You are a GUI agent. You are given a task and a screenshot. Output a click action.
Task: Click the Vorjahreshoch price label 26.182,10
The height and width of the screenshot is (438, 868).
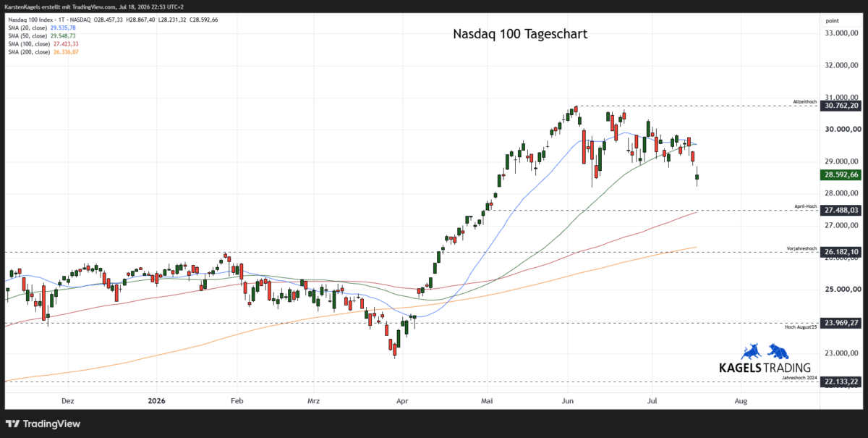841,252
